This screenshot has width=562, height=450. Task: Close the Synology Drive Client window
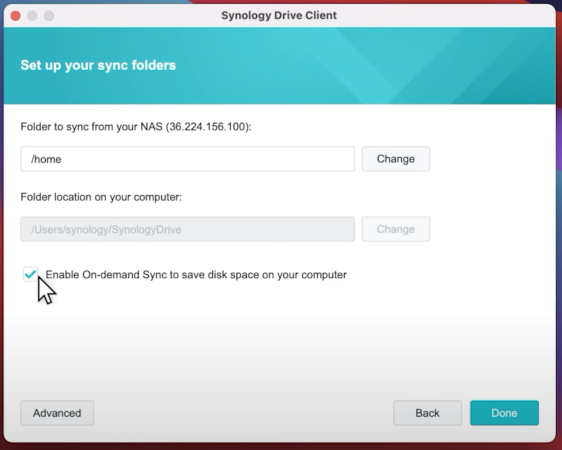[15, 16]
